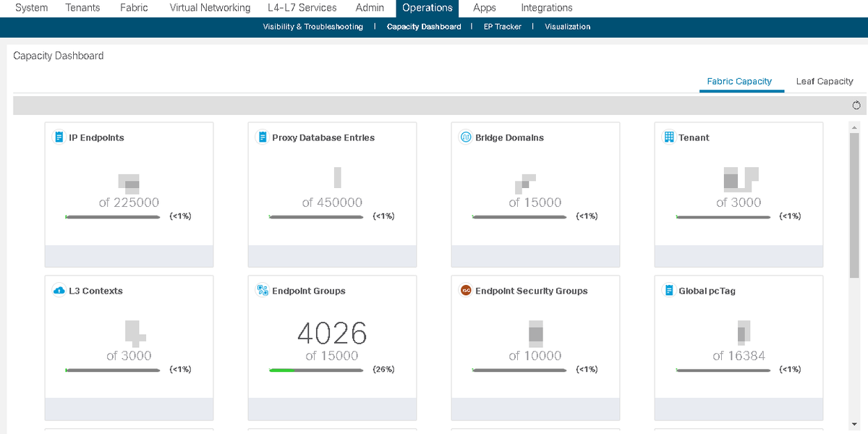Viewport: 868px width, 434px height.
Task: Click the Proxy Database Entries usage bar
Action: 316,216
